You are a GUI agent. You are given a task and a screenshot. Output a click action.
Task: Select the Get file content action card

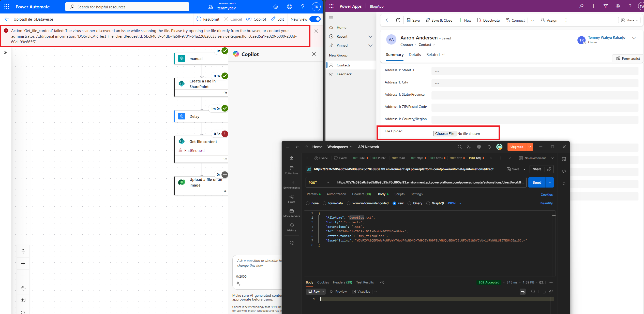(x=201, y=149)
